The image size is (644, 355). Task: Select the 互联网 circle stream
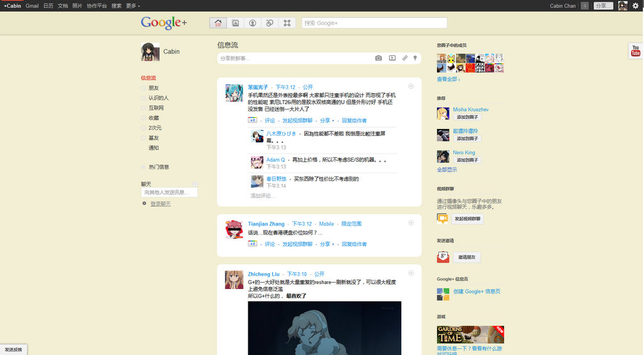tap(156, 108)
